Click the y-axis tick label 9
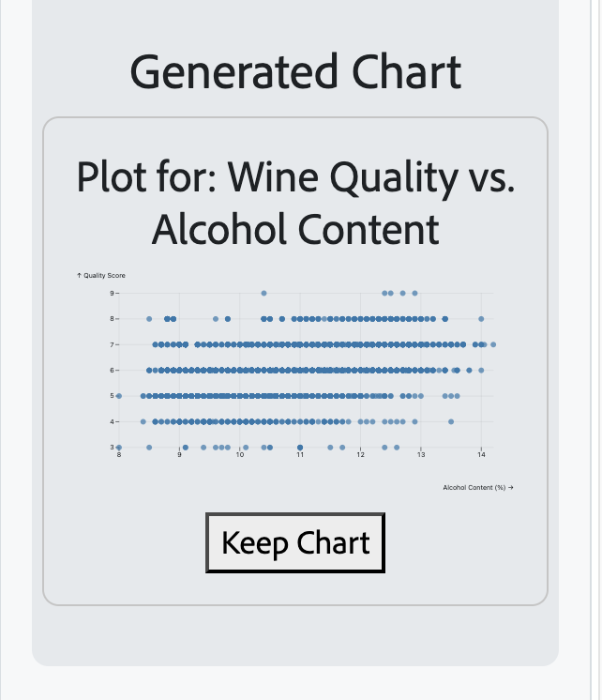The height and width of the screenshot is (700, 602). [112, 294]
